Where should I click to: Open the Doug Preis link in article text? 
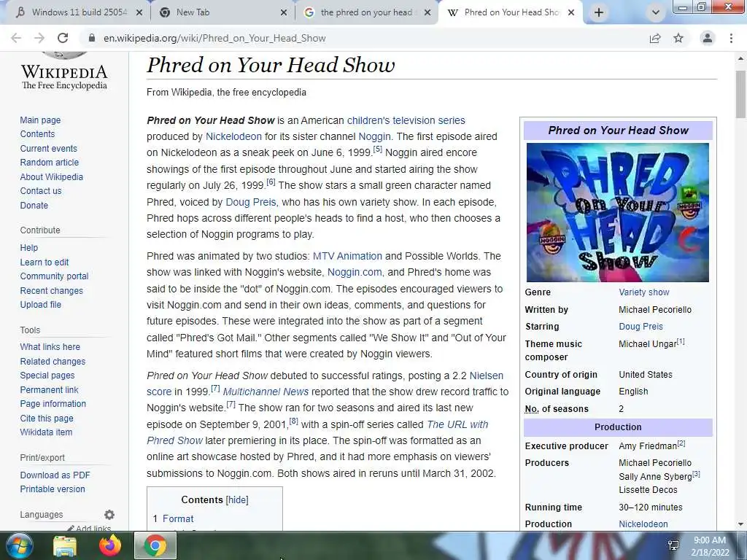coord(251,202)
